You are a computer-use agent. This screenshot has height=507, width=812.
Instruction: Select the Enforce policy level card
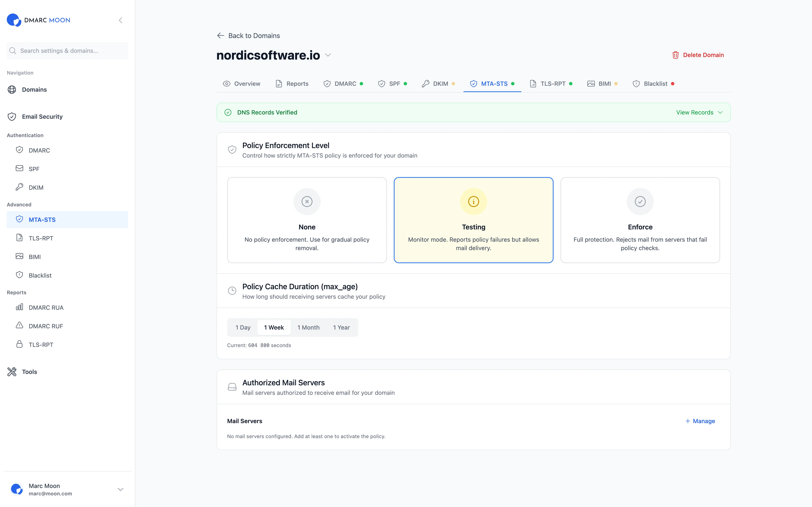click(640, 220)
